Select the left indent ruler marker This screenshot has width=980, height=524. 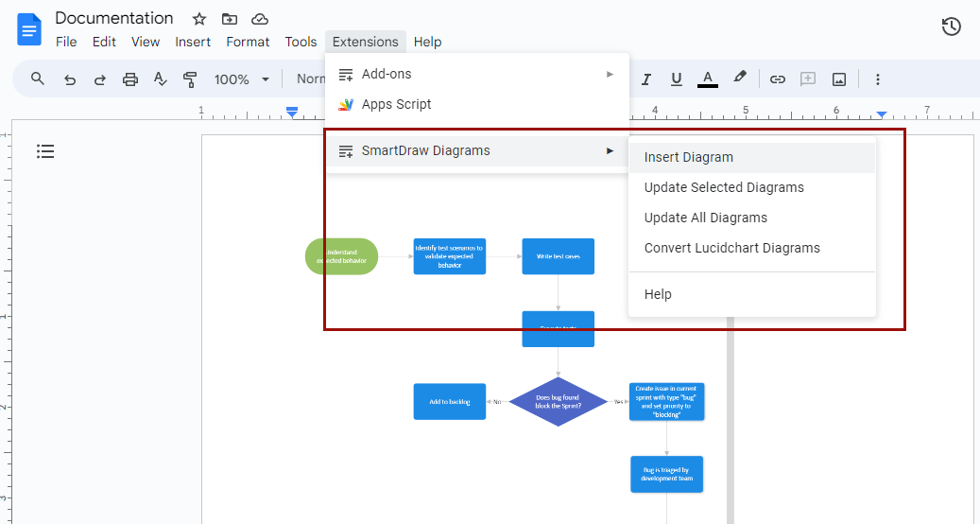(x=292, y=112)
